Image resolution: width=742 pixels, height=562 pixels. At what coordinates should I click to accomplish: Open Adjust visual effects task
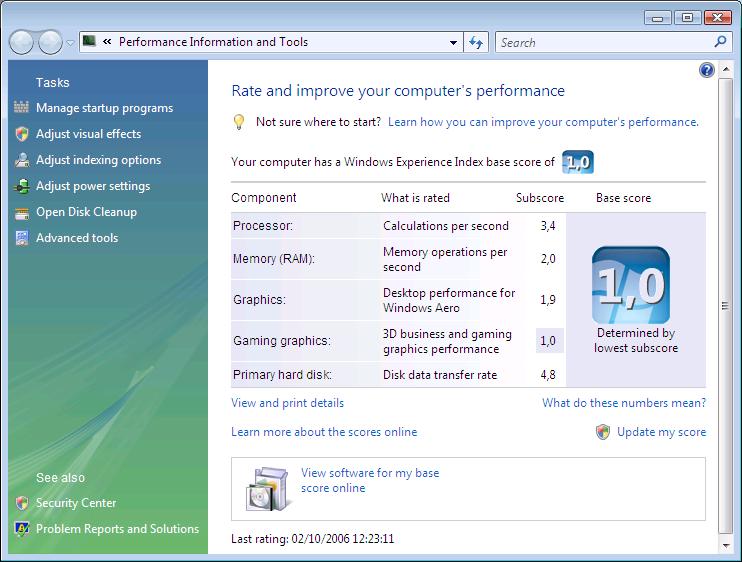[x=88, y=134]
